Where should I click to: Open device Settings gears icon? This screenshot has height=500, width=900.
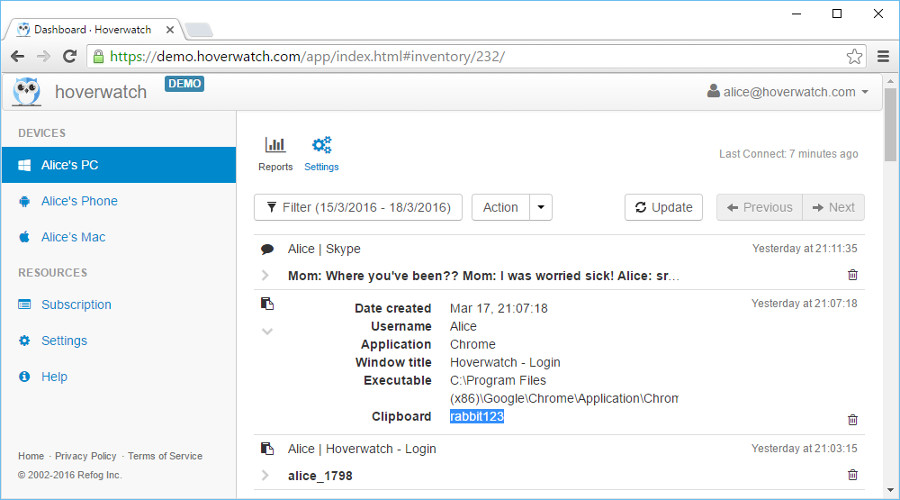(x=321, y=146)
